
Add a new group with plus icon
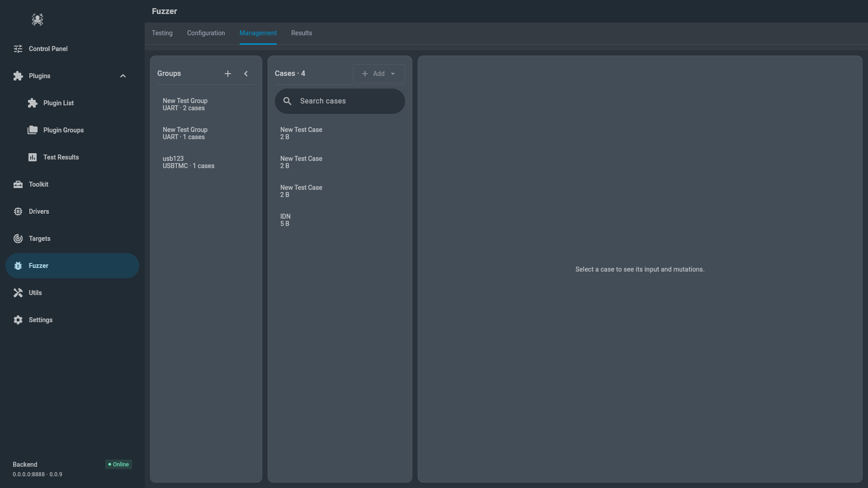point(228,74)
